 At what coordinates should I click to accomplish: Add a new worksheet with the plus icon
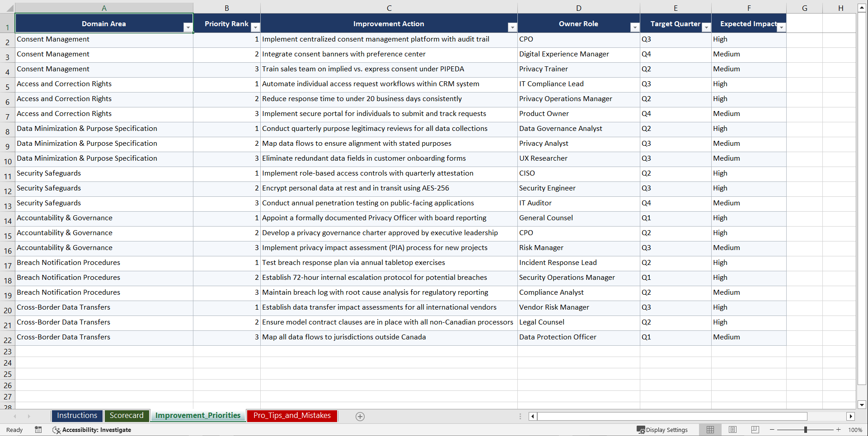coord(360,416)
